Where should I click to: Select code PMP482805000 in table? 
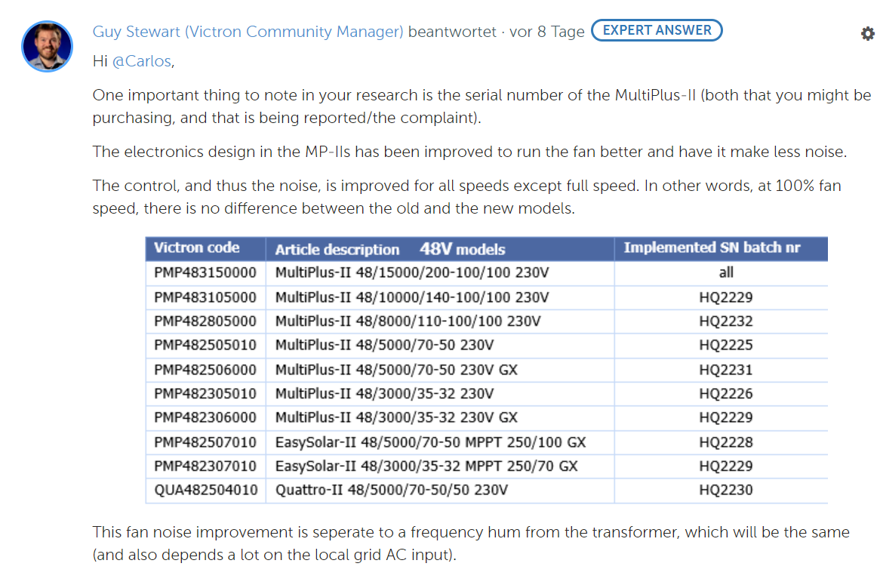click(205, 322)
